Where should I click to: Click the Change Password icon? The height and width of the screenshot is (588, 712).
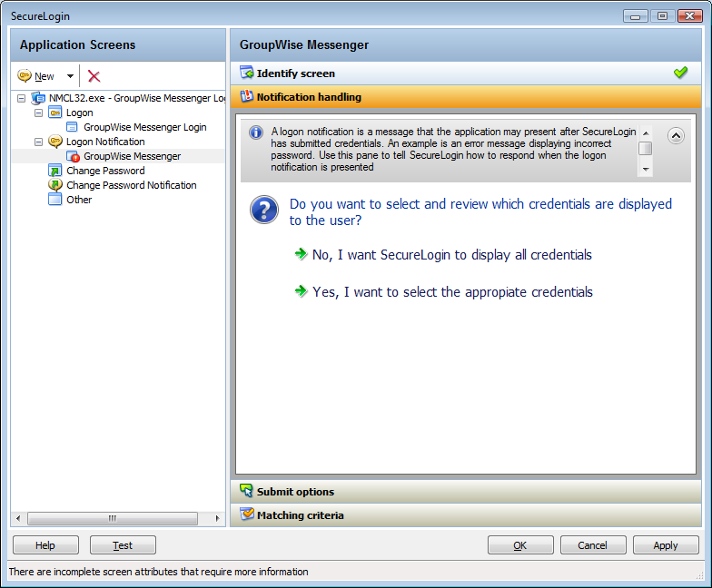(x=54, y=171)
